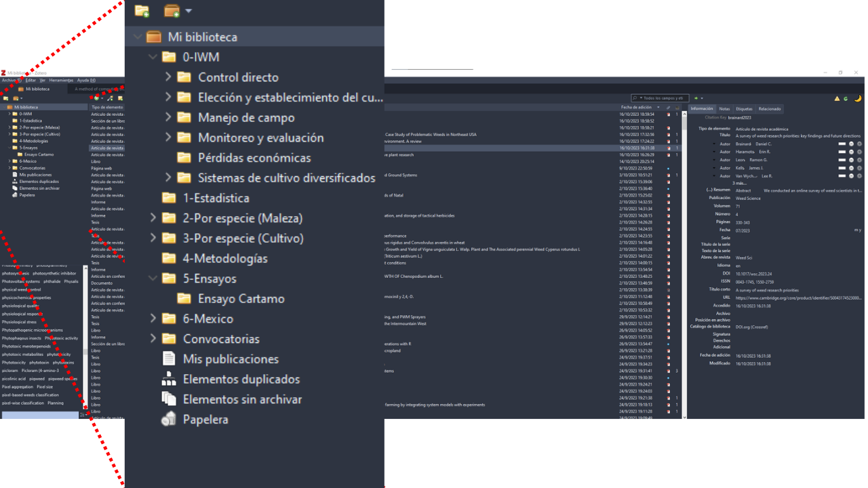Remove author Brainard with minus icon

tap(851, 144)
